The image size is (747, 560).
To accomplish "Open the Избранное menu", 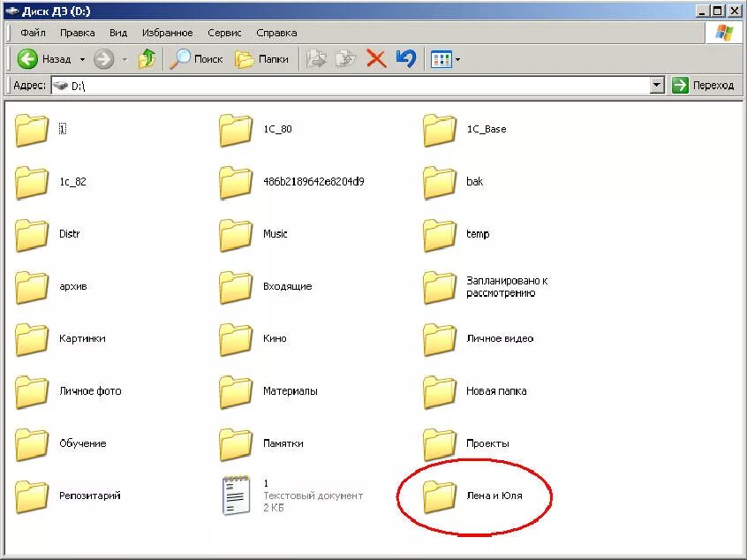I will tap(168, 32).
